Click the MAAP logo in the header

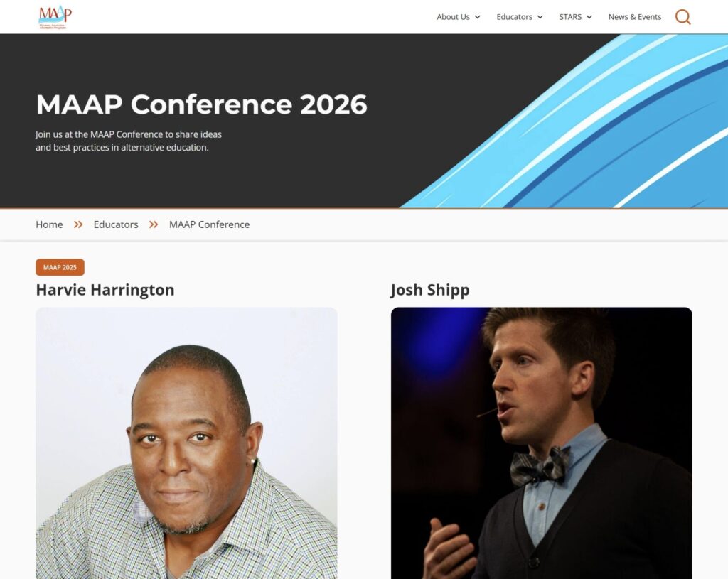point(55,17)
